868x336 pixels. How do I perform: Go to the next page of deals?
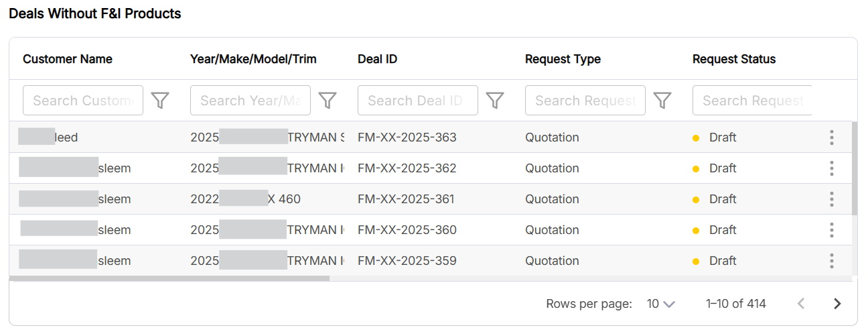[837, 304]
